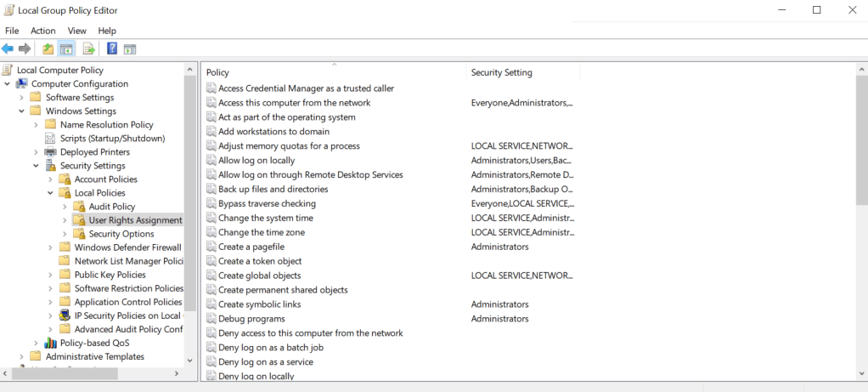
Task: Select Security Options in the tree
Action: click(x=121, y=234)
